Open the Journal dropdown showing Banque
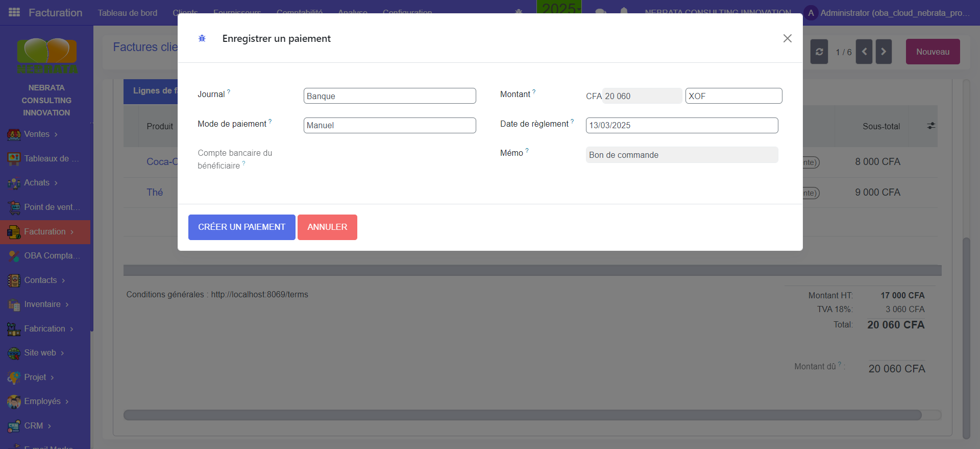The width and height of the screenshot is (980, 449). (389, 96)
